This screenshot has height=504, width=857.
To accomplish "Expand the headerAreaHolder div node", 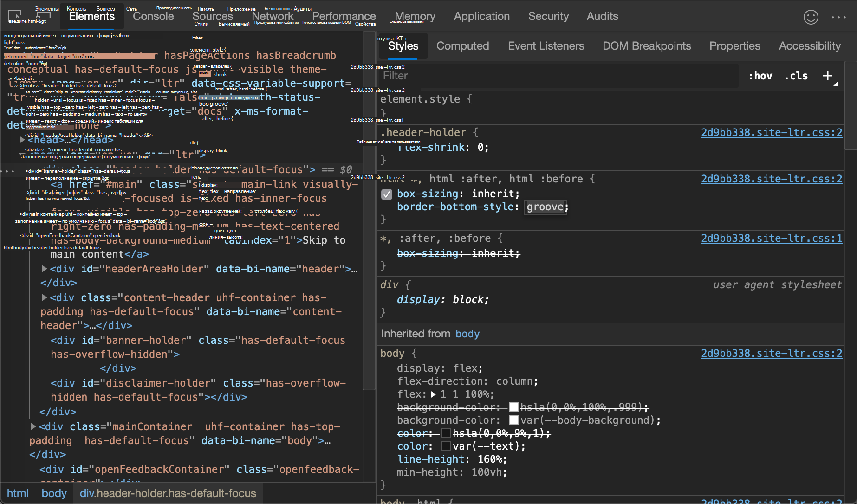I will [x=45, y=269].
